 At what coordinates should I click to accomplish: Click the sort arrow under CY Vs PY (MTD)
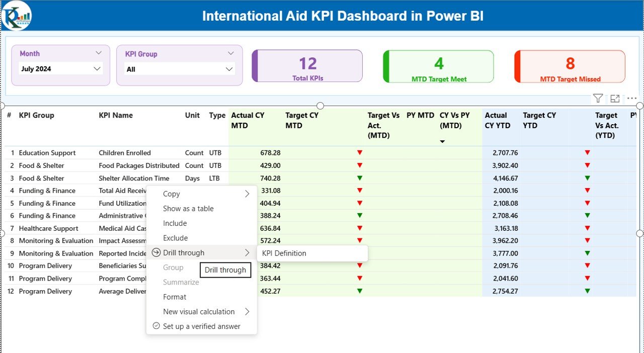click(442, 142)
